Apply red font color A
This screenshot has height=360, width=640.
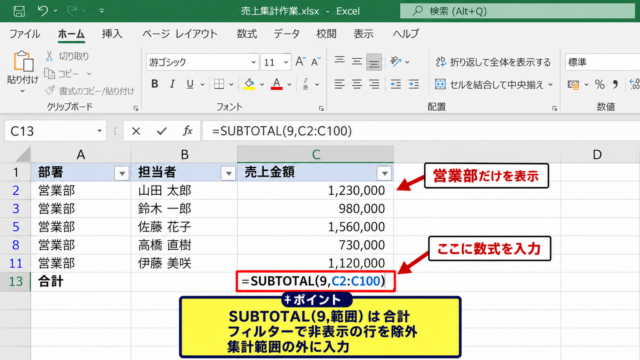click(x=277, y=84)
